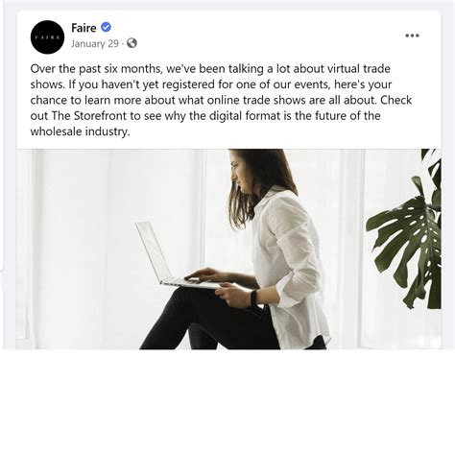This screenshot has height=476, width=455.
Task: Click the "wholesale industry" text in the post
Action: point(80,131)
